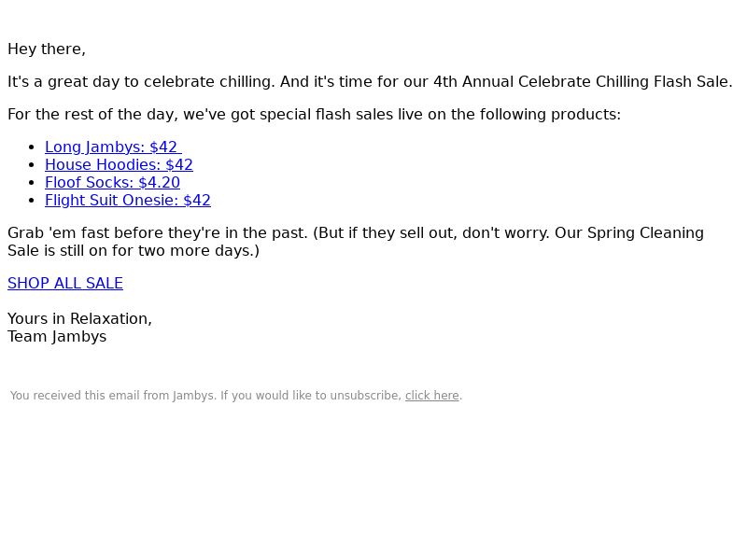Viewport: 747px width, 560px height.
Task: Click the 'Yours in Relaxation,' sign-off
Action: pos(80,319)
